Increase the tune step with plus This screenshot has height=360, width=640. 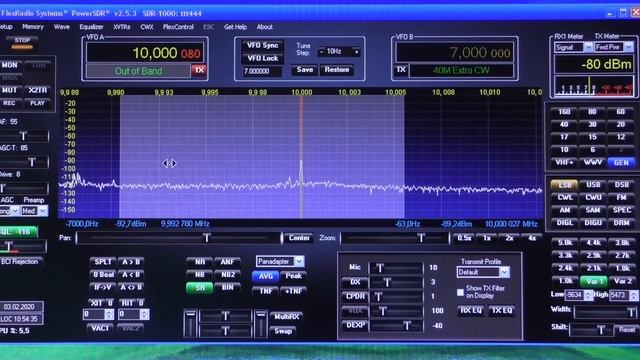356,52
